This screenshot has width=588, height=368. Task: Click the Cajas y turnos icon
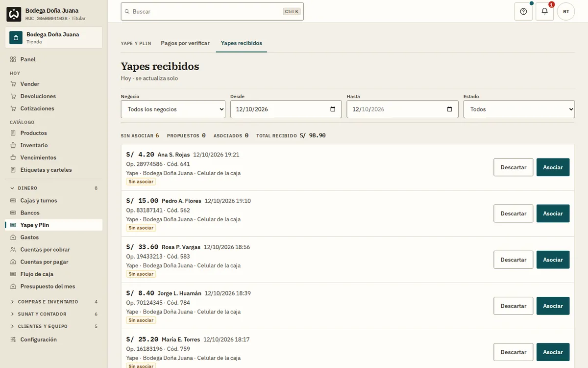[x=13, y=201]
